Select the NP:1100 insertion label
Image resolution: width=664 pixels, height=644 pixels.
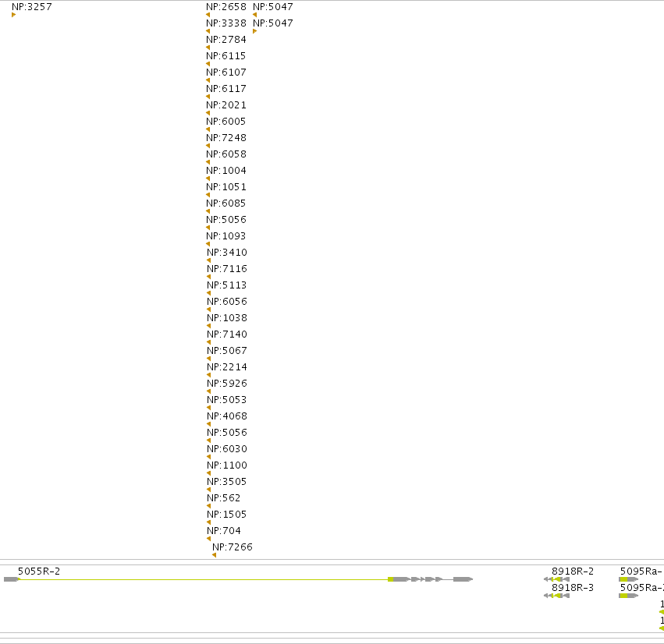227,465
